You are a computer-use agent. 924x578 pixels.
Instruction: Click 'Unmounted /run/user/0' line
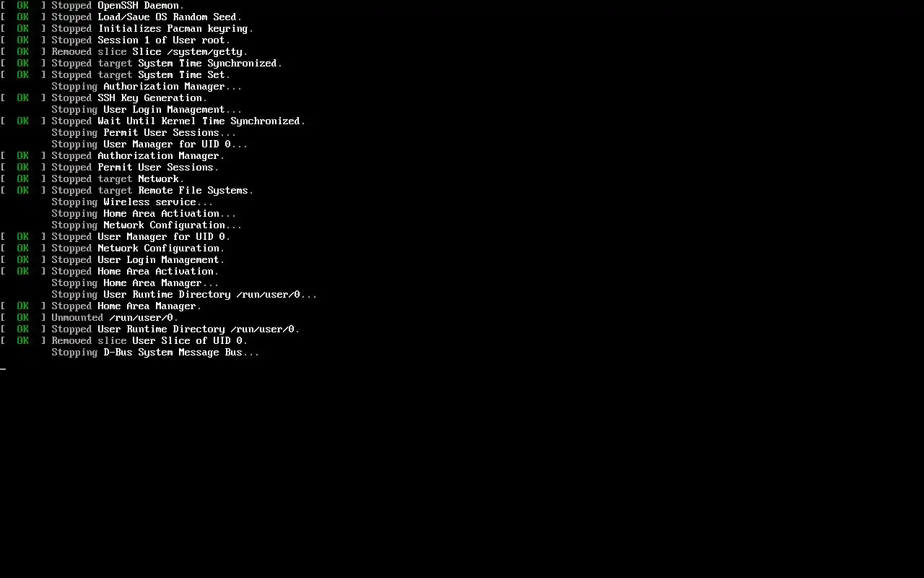pyautogui.click(x=90, y=318)
